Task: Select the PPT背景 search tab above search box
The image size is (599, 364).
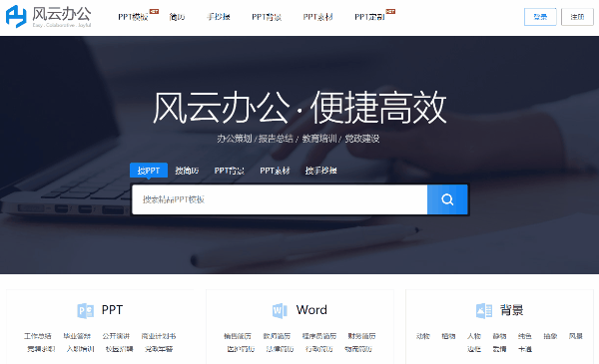Action: pyautogui.click(x=230, y=171)
